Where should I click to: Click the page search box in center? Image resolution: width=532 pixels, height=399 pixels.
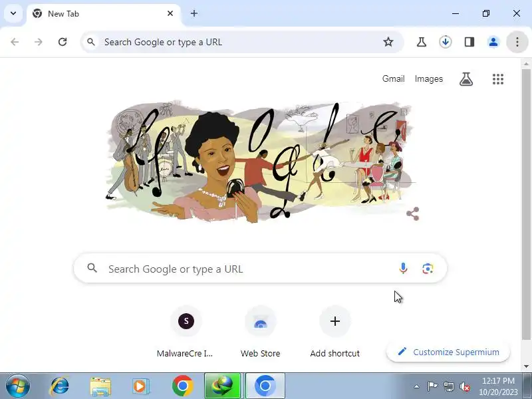pyautogui.click(x=260, y=269)
